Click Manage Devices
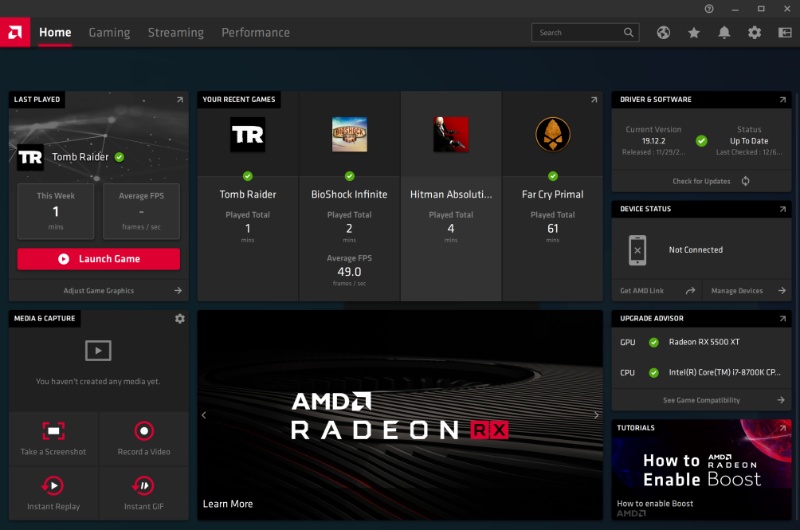800x530 pixels. point(747,291)
